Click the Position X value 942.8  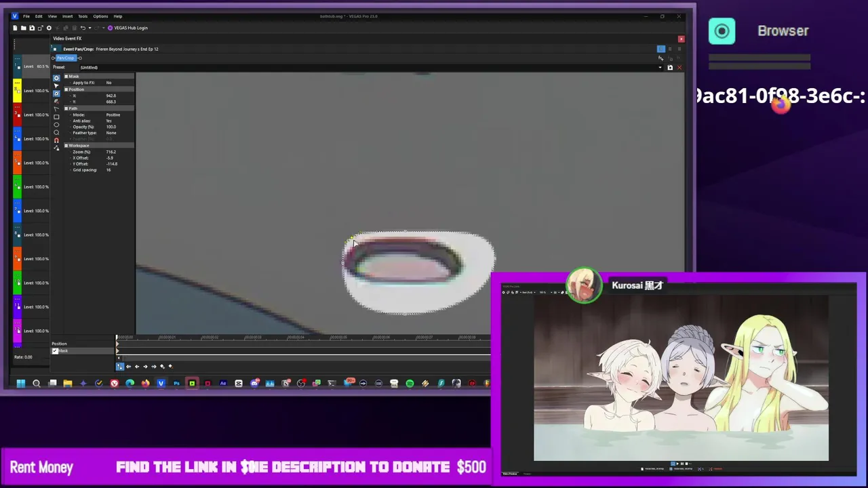tap(111, 96)
